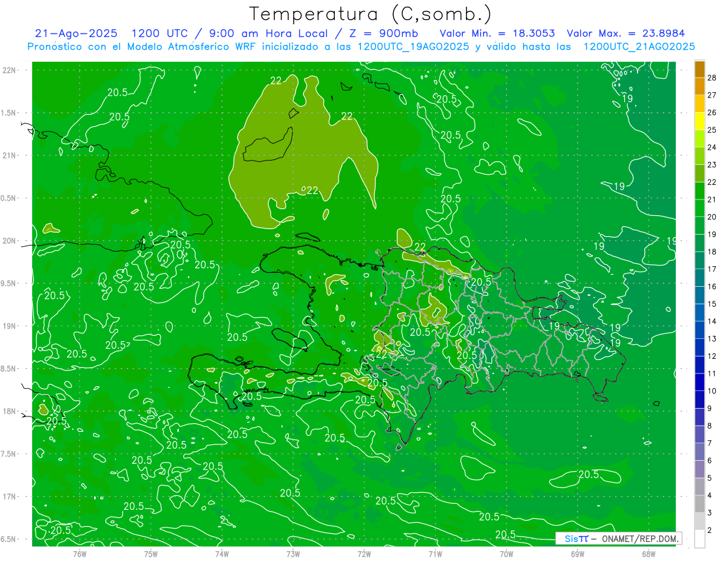Click color scale value '24'
Image resolution: width=728 pixels, height=562 pixels.
712,147
